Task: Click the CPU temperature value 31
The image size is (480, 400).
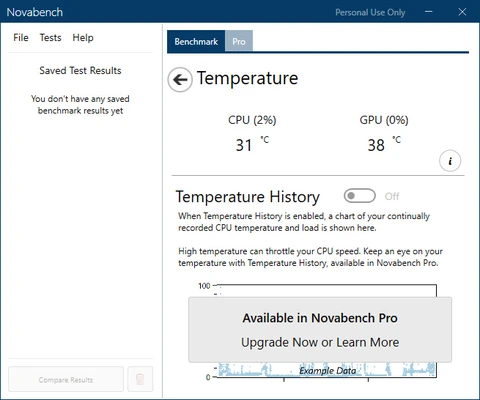Action: tap(244, 145)
